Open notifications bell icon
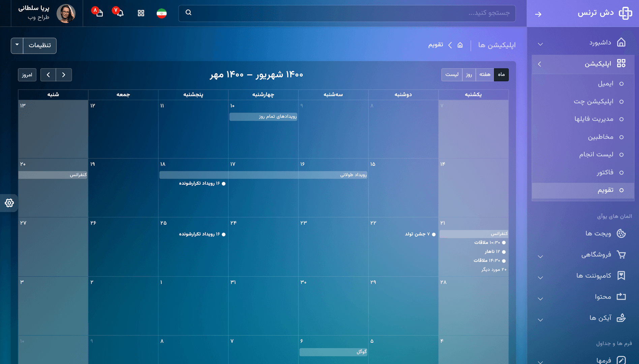The image size is (639, 364). (120, 13)
